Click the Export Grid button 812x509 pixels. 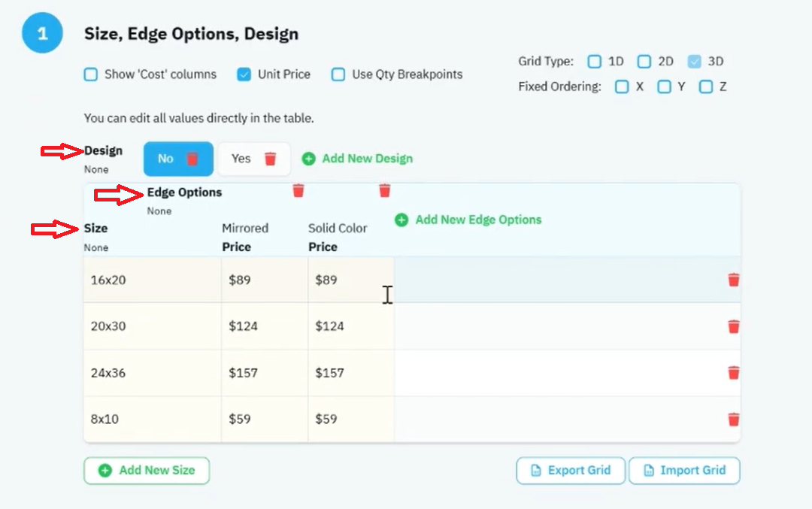tap(571, 470)
